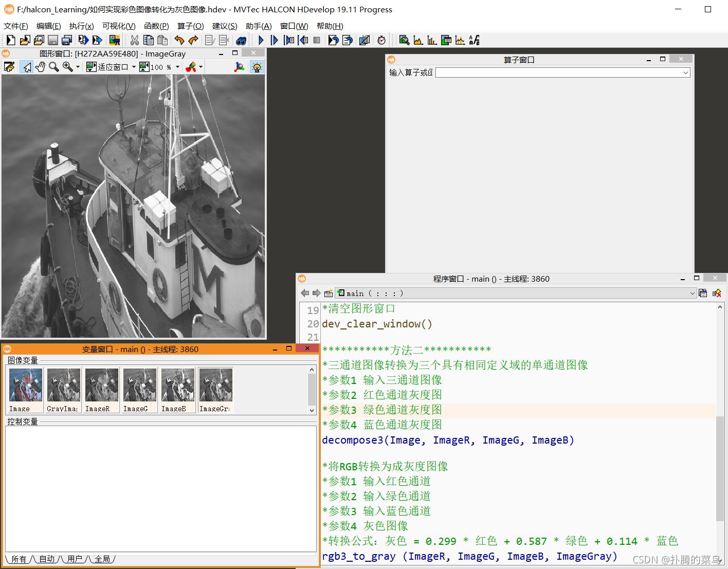
Task: Click the Cut scissors icon
Action: pyautogui.click(x=135, y=40)
